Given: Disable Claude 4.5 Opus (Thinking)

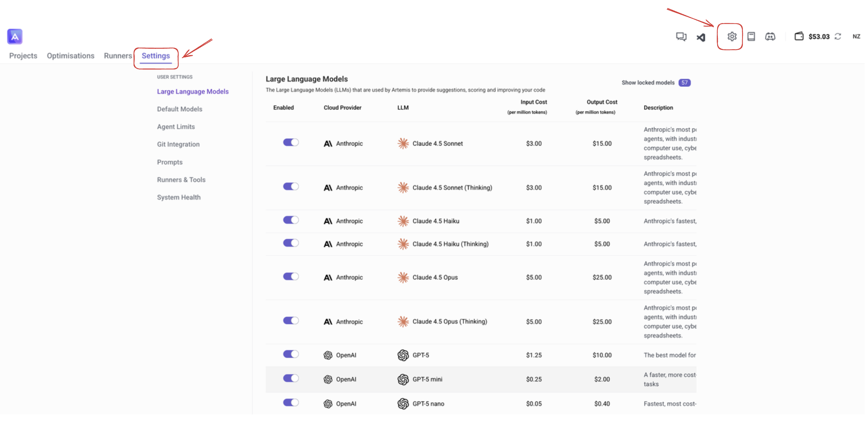Looking at the screenshot, I should [291, 320].
